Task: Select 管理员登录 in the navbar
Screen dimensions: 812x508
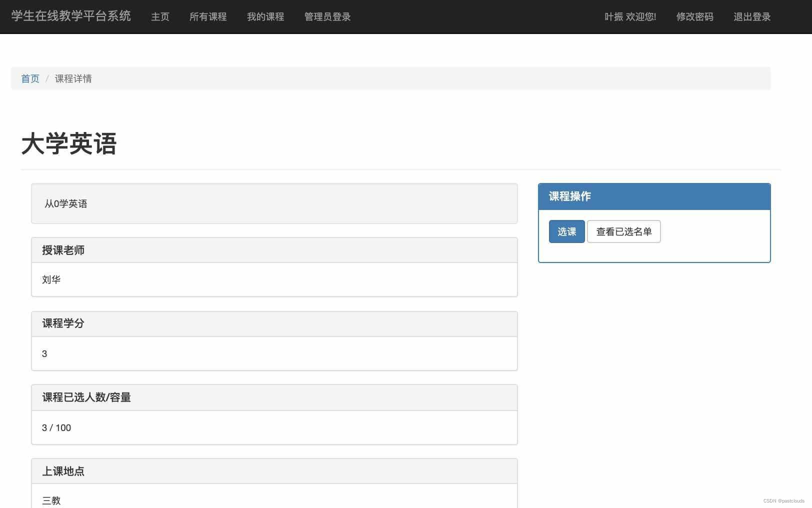Action: tap(327, 17)
